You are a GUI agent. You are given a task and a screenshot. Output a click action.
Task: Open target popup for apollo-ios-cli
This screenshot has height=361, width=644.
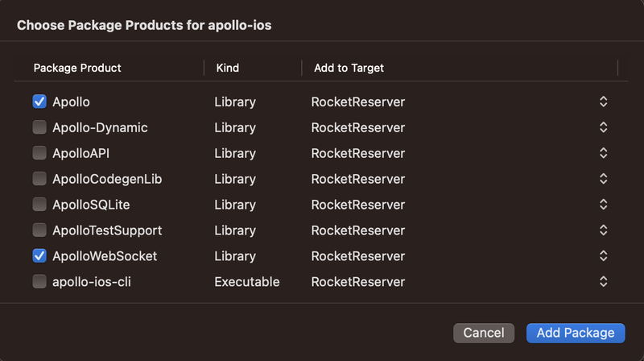pyautogui.click(x=603, y=282)
